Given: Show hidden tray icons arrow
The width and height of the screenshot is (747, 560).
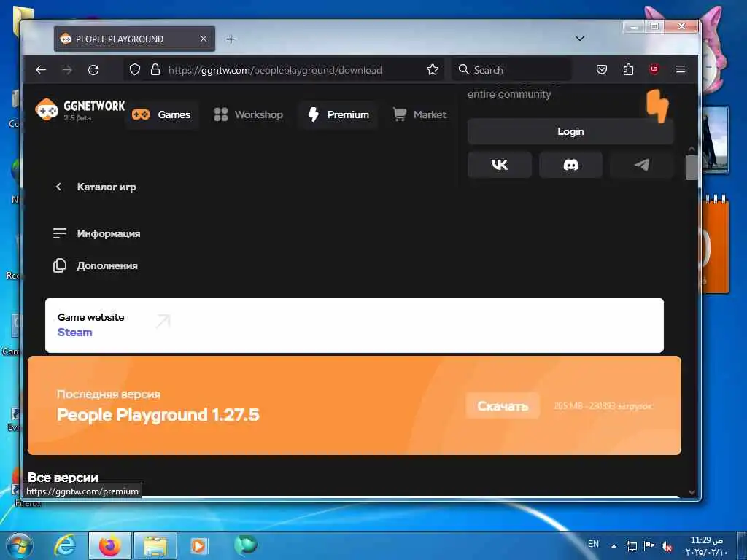Looking at the screenshot, I should (x=614, y=546).
